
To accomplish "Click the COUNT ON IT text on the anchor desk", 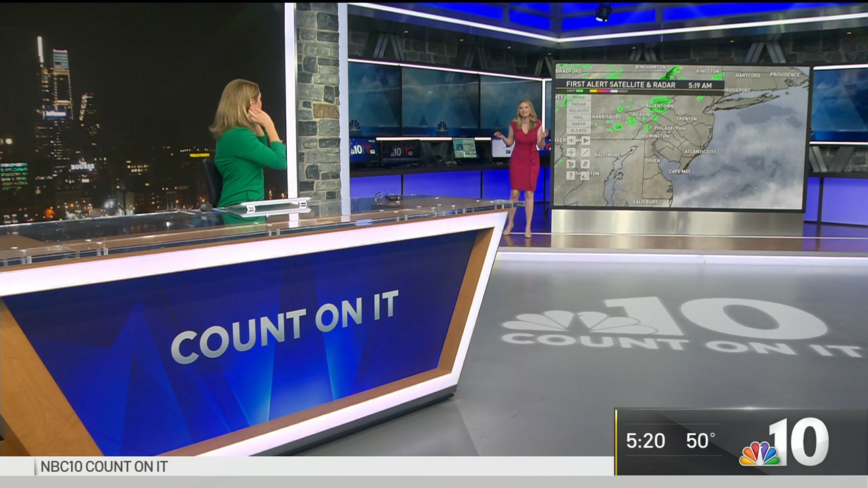I will click(x=285, y=326).
